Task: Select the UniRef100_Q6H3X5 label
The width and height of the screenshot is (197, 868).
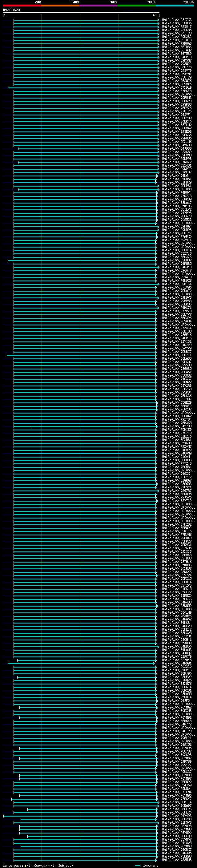Action: [x=176, y=423]
